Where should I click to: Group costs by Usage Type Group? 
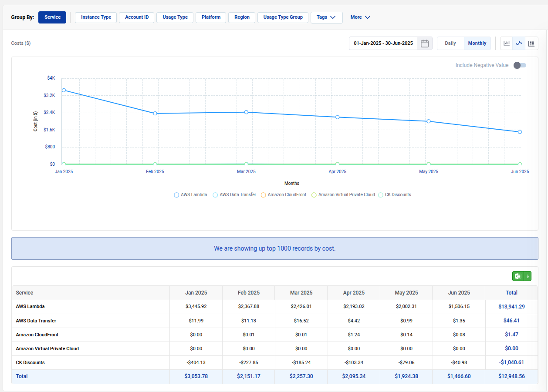(283, 17)
